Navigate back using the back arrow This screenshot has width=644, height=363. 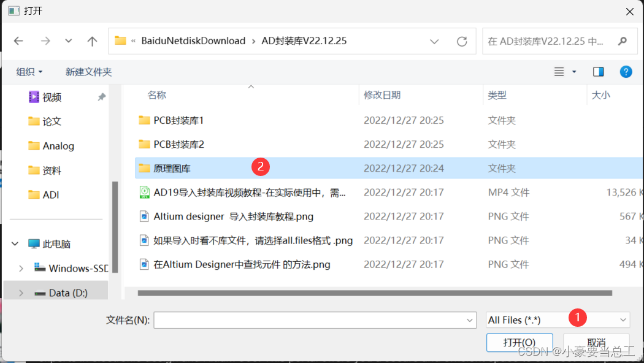(18, 40)
